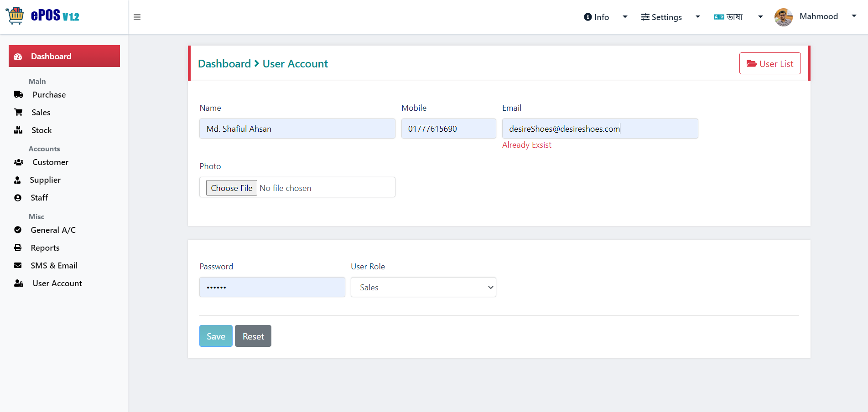Click the Choose File photo button
Image resolution: width=868 pixels, height=412 pixels.
232,188
